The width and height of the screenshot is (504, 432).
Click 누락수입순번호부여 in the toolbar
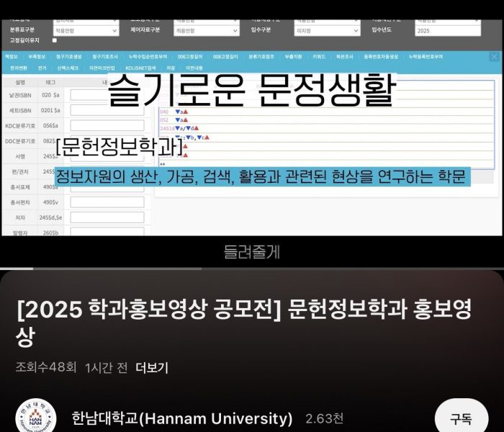pyautogui.click(x=148, y=57)
